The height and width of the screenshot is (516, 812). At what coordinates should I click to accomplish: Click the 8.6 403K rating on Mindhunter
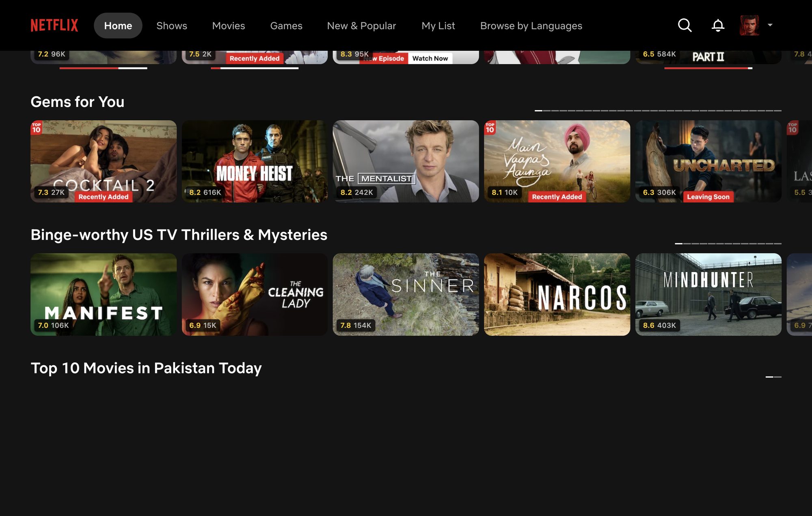(x=659, y=325)
